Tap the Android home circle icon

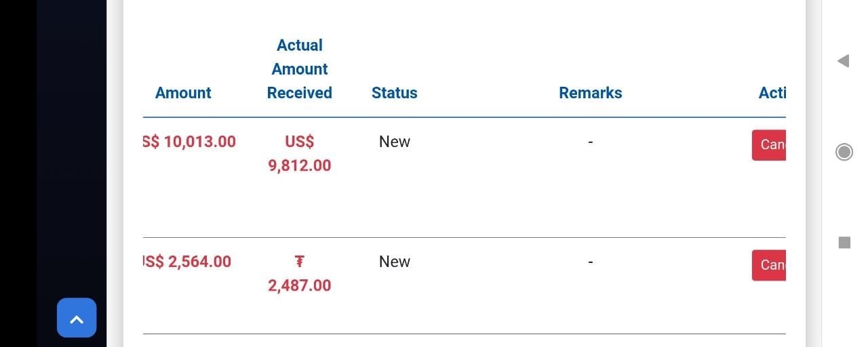pyautogui.click(x=844, y=152)
